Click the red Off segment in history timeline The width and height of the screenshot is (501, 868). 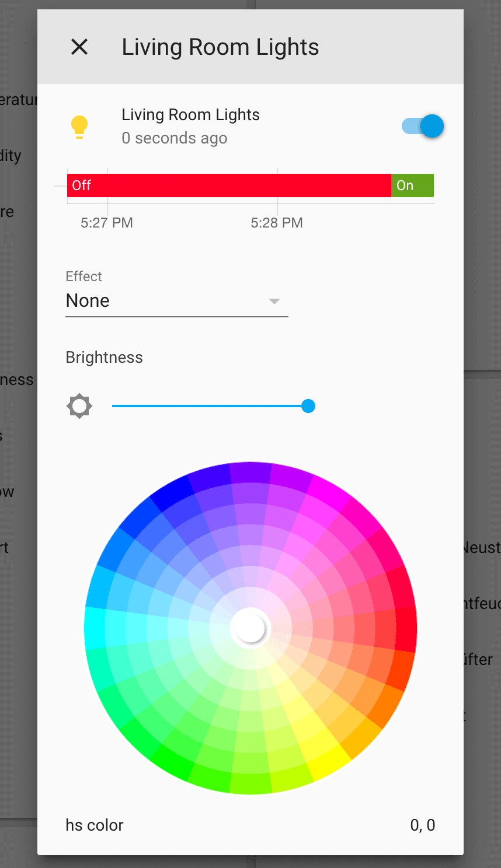229,185
